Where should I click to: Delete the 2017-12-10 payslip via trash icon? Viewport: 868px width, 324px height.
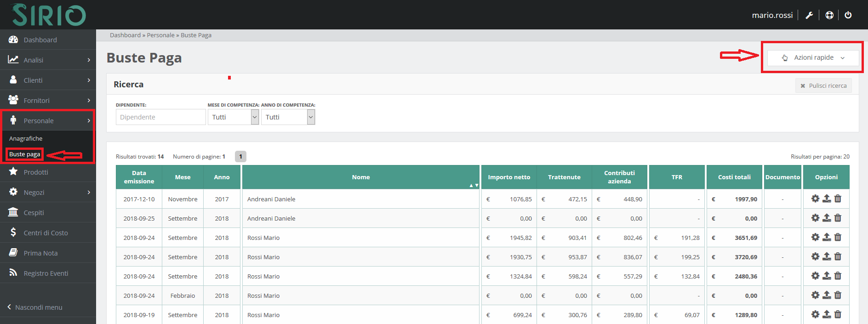(x=838, y=199)
